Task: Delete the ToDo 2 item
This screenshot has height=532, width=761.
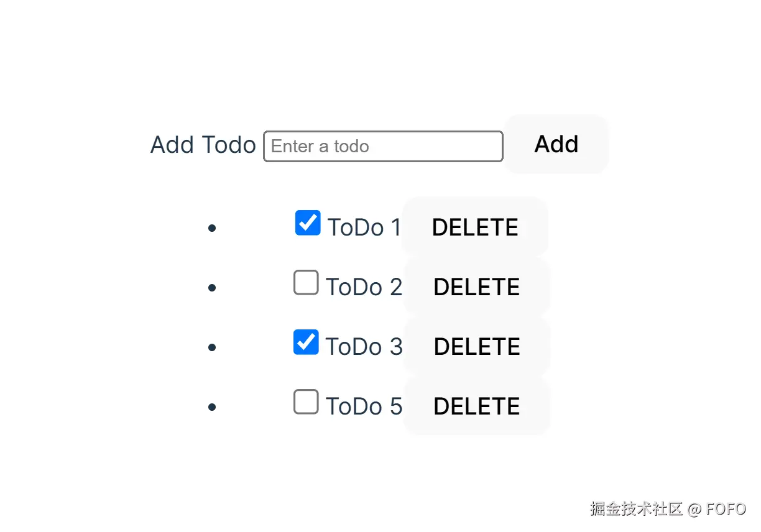Action: point(476,287)
